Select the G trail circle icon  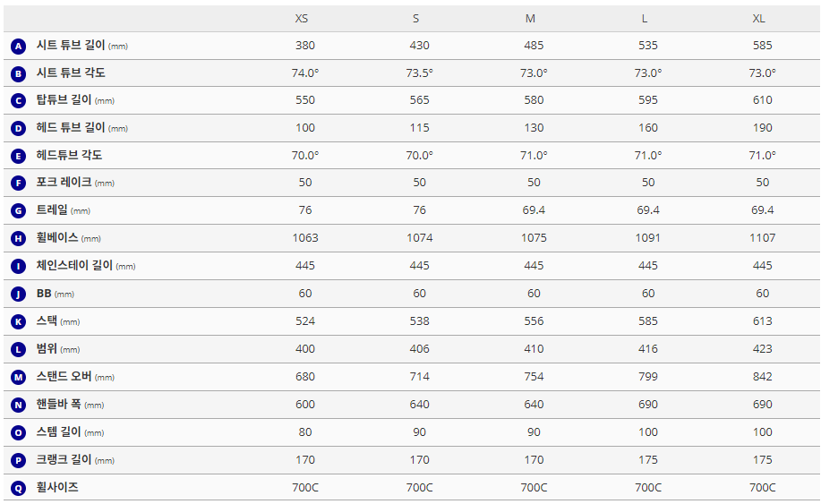tap(19, 211)
